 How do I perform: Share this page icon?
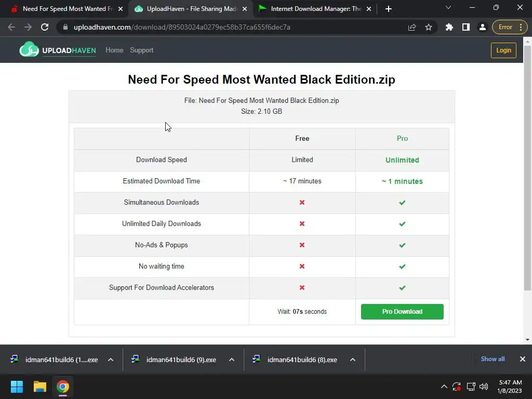412,27
